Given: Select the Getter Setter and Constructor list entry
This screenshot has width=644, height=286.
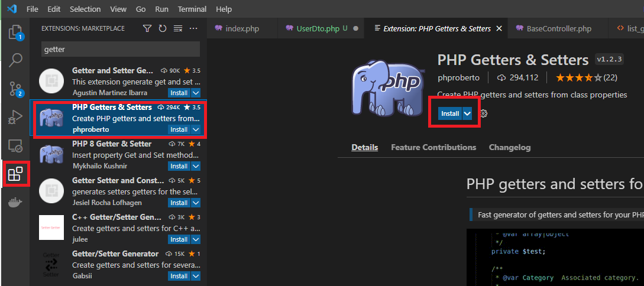Looking at the screenshot, I should [118, 191].
